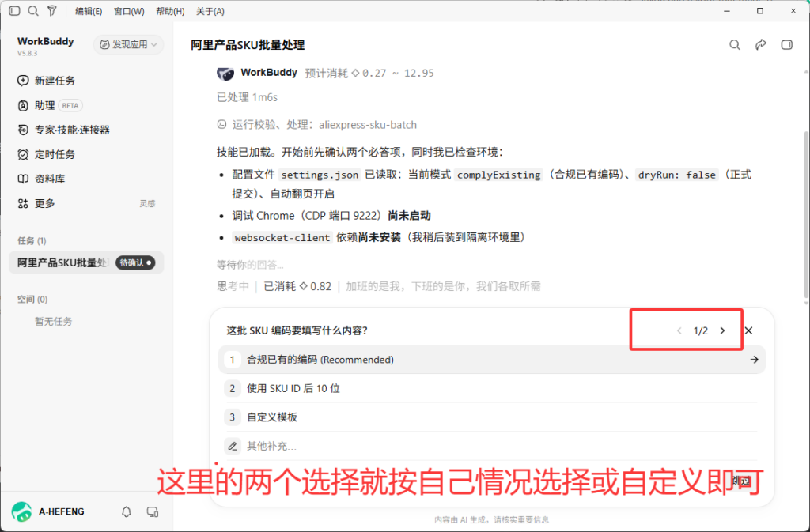The width and height of the screenshot is (810, 532).
Task: Open the notifications bell icon
Action: point(127,511)
